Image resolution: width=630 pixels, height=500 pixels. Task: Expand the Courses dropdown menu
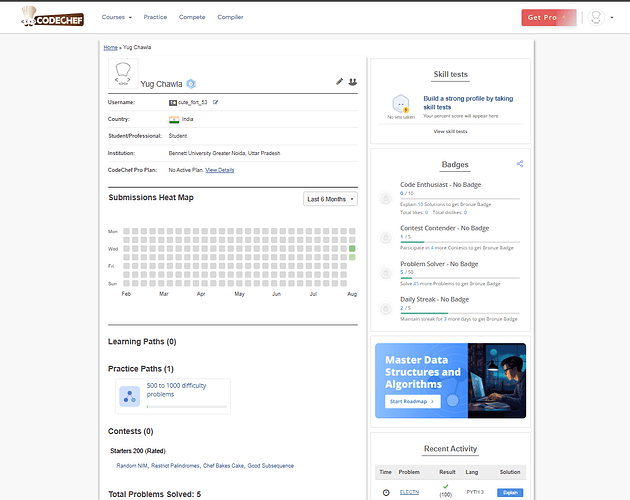117,17
